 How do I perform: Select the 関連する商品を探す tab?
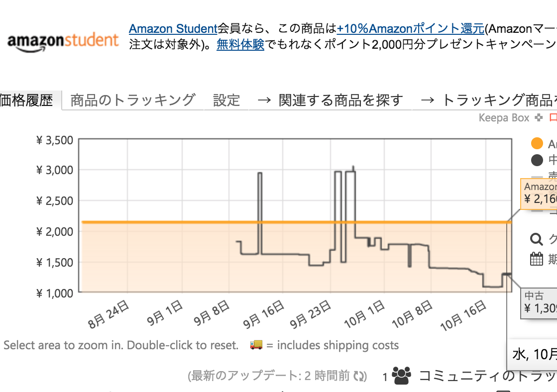(330, 100)
